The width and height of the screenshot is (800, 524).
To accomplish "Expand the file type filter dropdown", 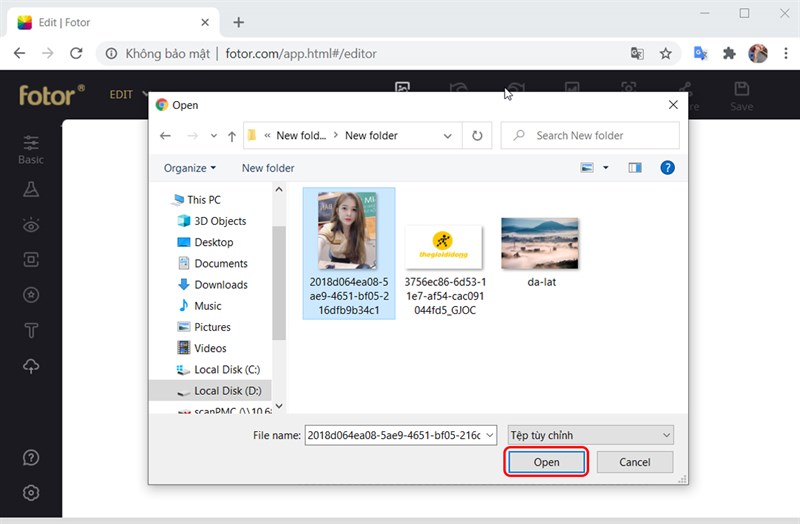I will pyautogui.click(x=590, y=435).
